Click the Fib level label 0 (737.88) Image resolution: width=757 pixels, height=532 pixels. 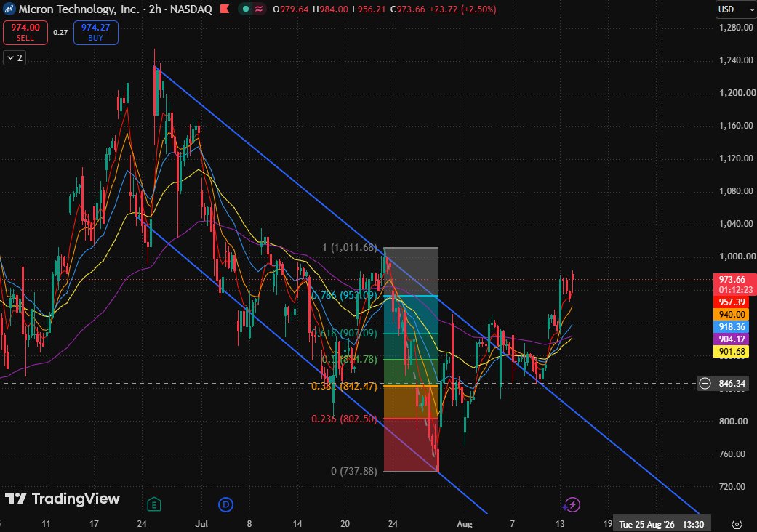point(354,471)
